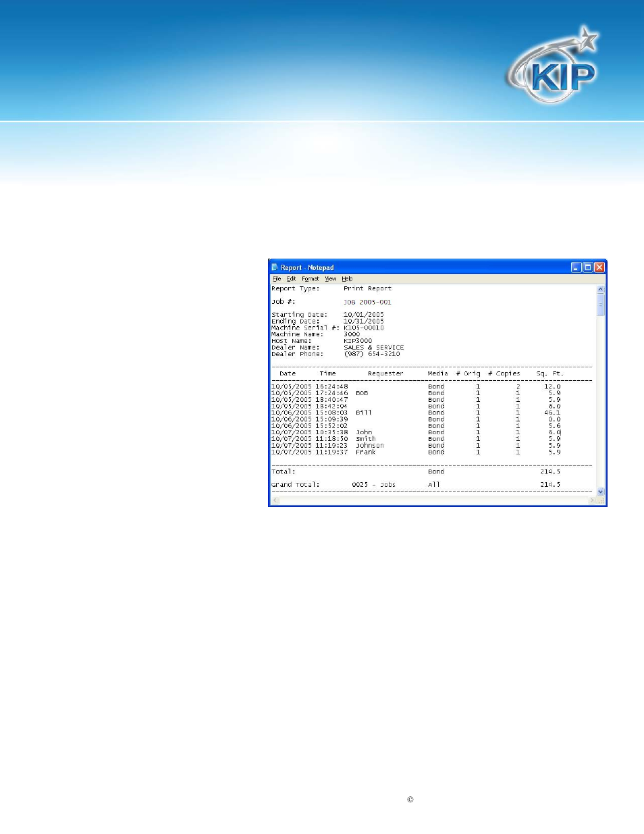Open the Edit menu in Notepad

click(291, 279)
